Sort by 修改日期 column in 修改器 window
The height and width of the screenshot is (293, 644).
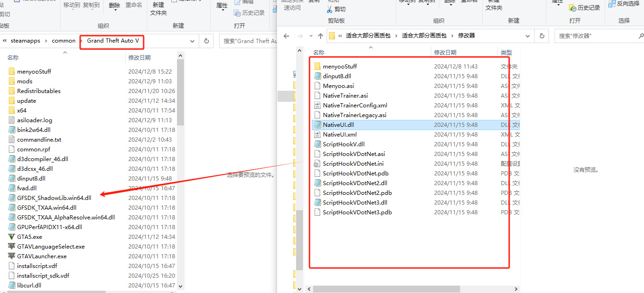coord(445,53)
